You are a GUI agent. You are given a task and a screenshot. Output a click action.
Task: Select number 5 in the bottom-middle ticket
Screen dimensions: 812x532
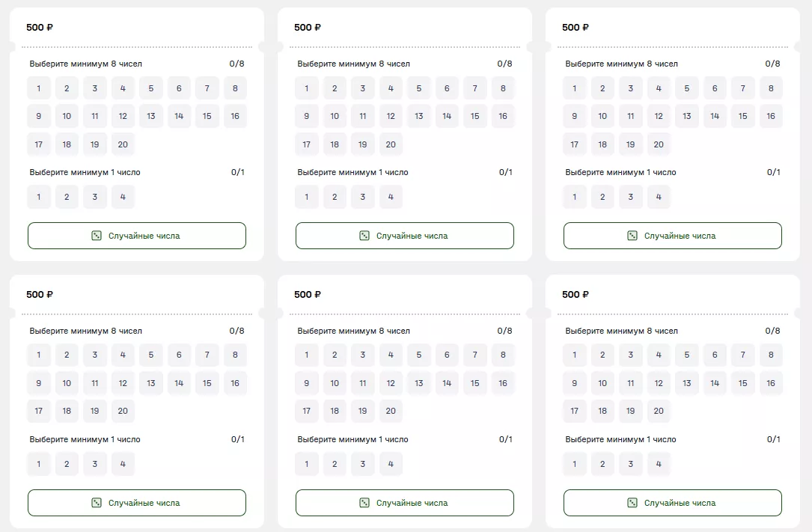tap(419, 355)
